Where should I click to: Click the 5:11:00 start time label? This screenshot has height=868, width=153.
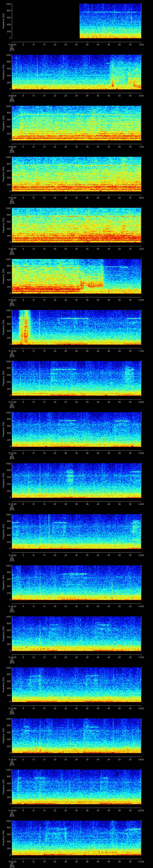coord(12,402)
